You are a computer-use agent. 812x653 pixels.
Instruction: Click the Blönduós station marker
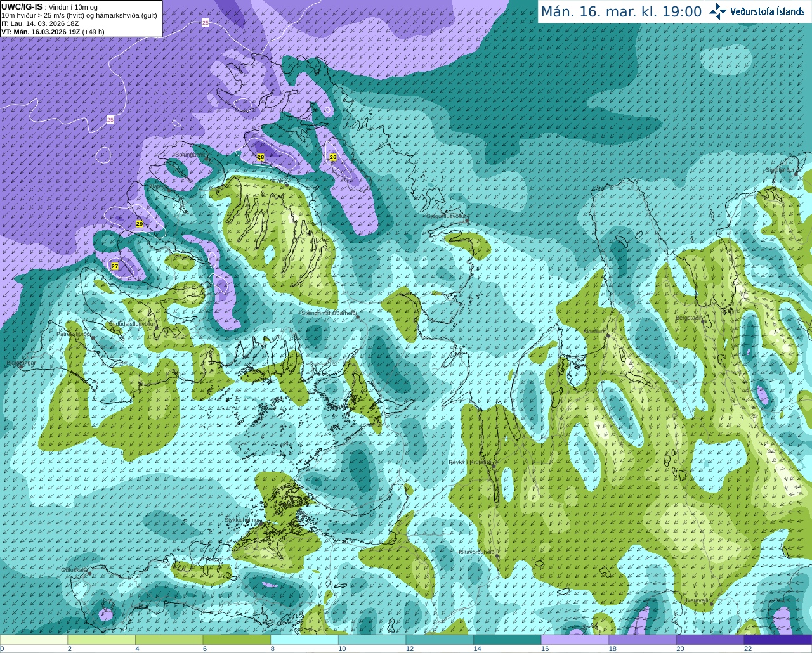[607, 335]
